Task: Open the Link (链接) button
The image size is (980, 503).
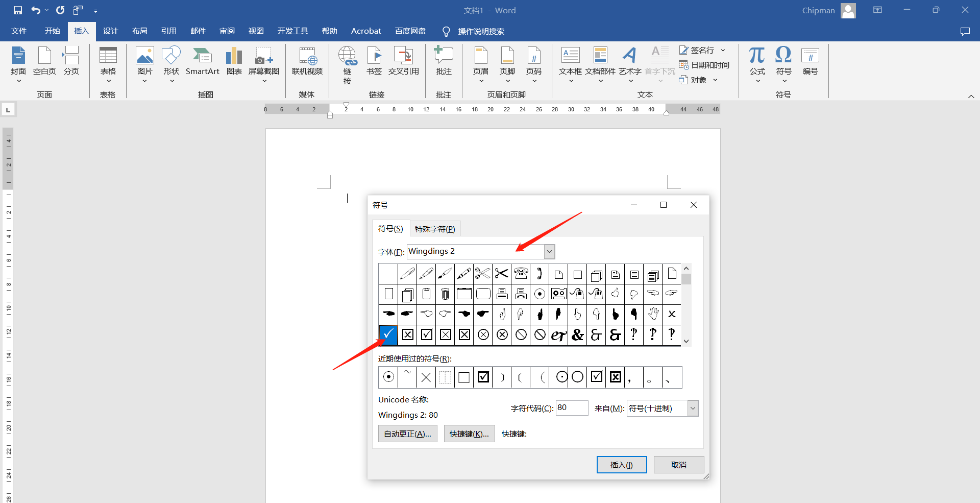Action: 348,65
